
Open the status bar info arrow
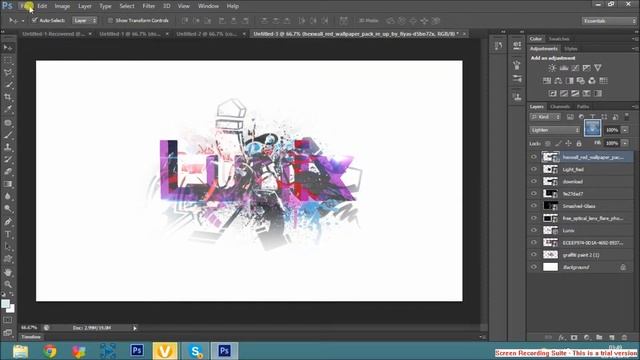[135, 328]
